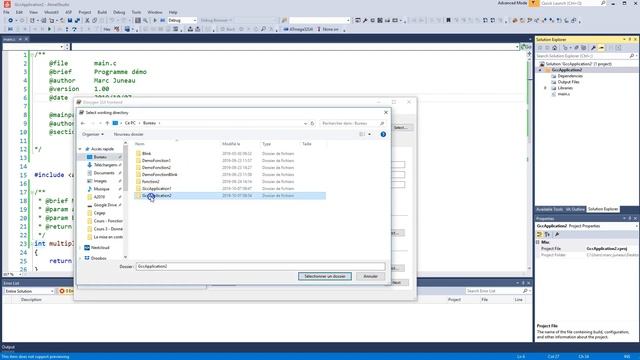
Task: Collapse GccApplication2 project node
Action: click(540, 70)
